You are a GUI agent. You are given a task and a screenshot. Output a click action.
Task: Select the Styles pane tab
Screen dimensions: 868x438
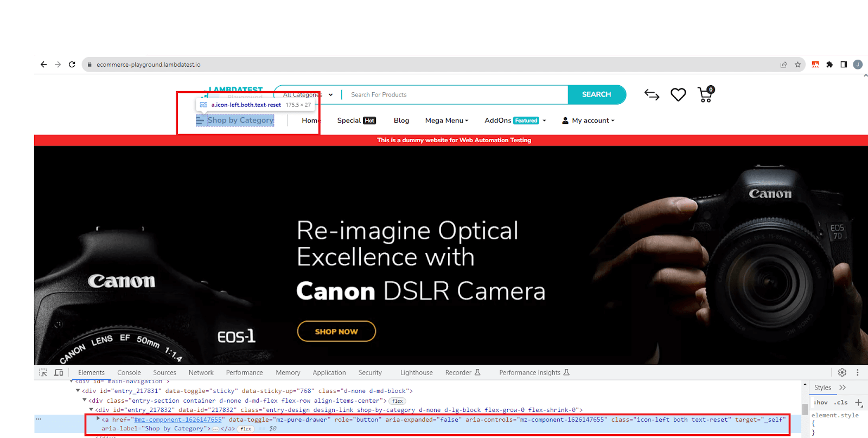[x=822, y=388]
